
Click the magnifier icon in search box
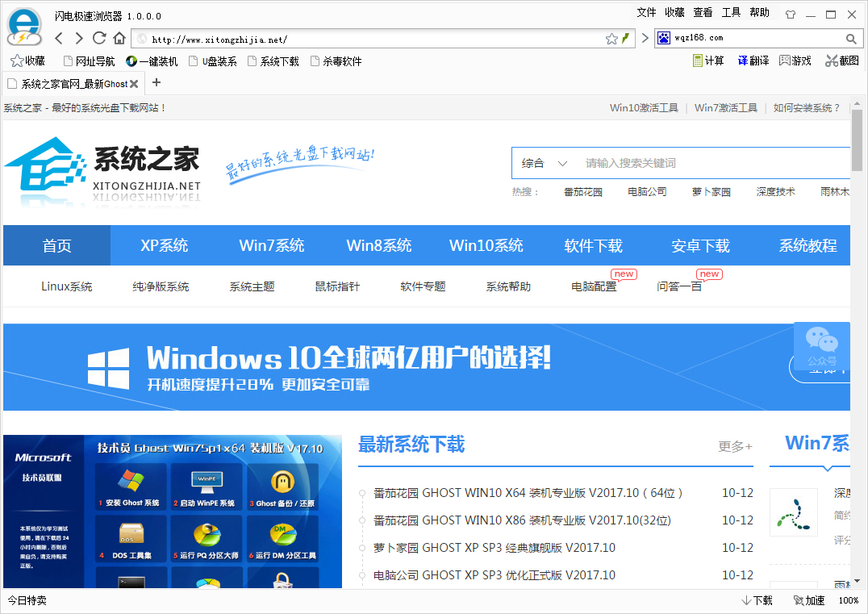[x=850, y=39]
